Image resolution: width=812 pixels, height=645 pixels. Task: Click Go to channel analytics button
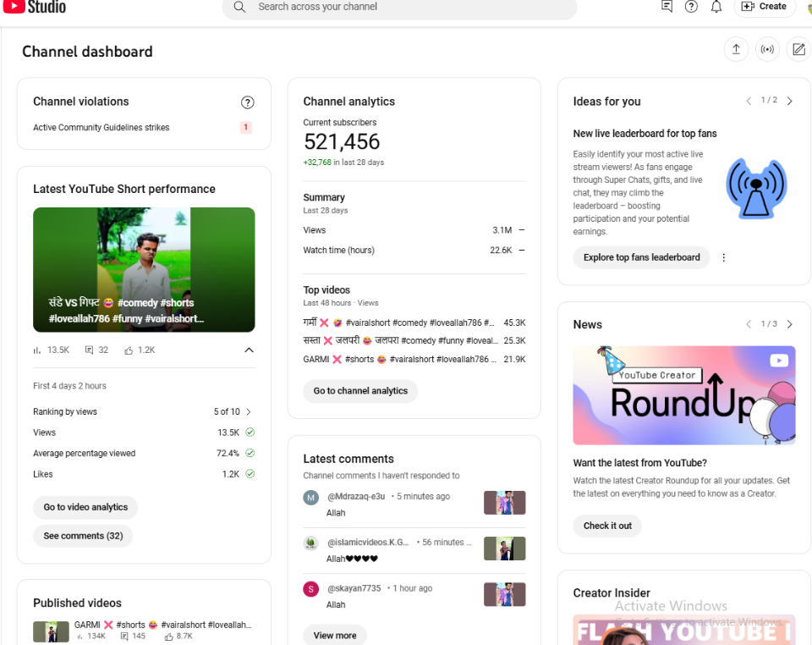pyautogui.click(x=360, y=391)
